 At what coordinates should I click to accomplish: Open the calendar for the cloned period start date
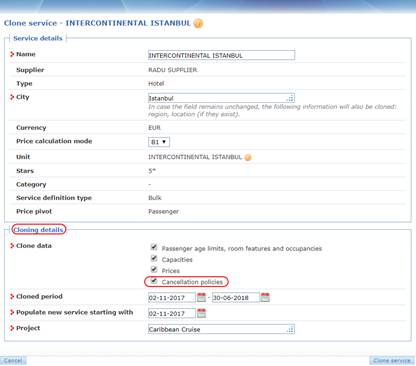pyautogui.click(x=201, y=297)
